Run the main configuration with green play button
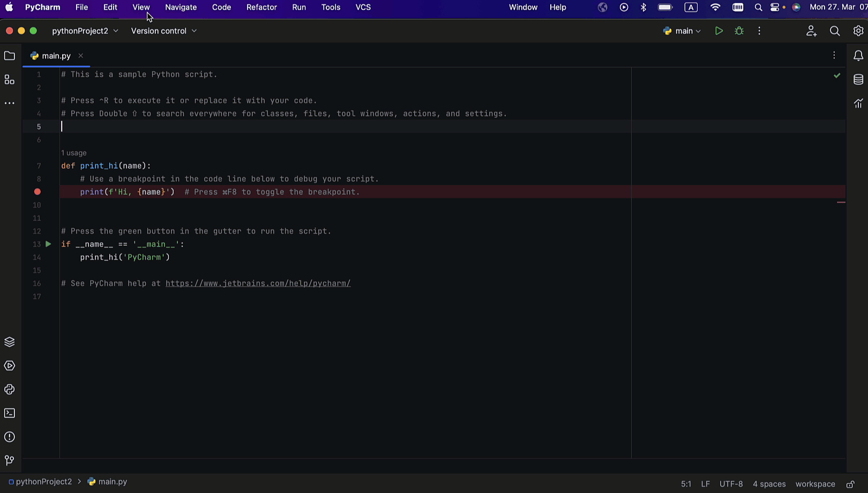This screenshot has width=868, height=493. pos(719,31)
